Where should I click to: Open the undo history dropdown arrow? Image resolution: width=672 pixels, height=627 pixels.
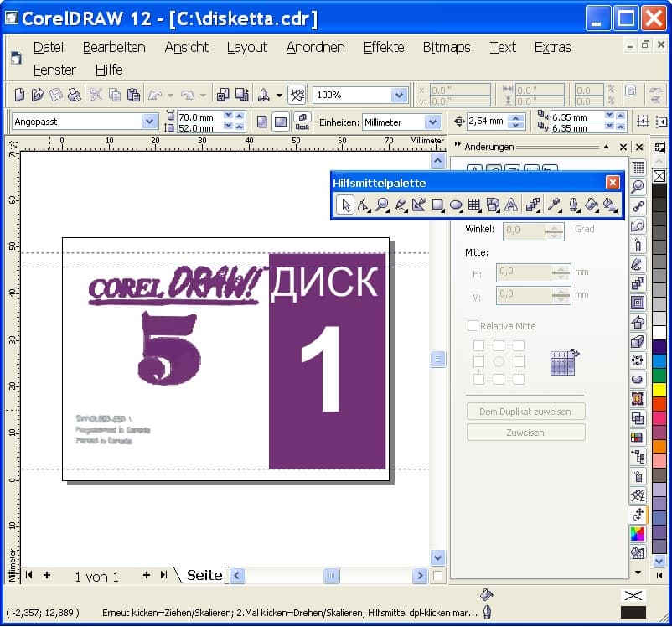[170, 96]
